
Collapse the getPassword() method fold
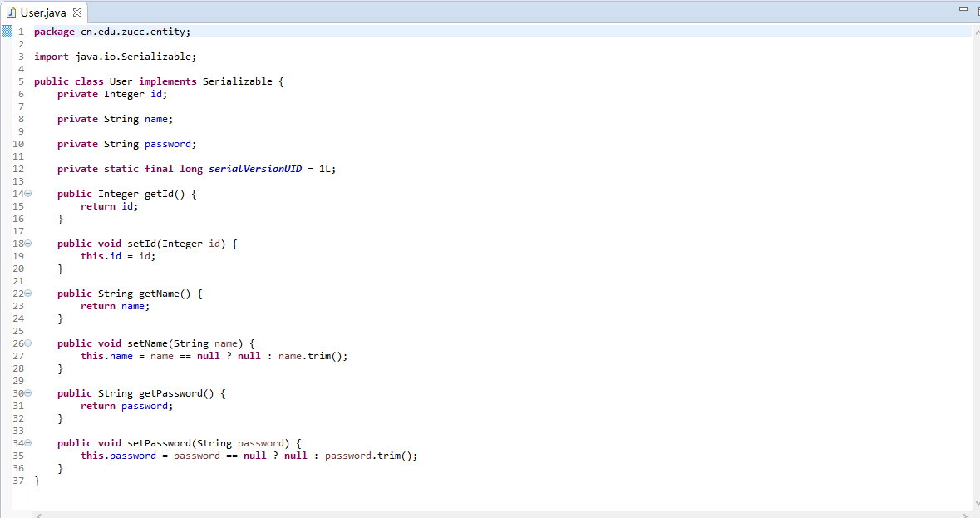(x=28, y=393)
